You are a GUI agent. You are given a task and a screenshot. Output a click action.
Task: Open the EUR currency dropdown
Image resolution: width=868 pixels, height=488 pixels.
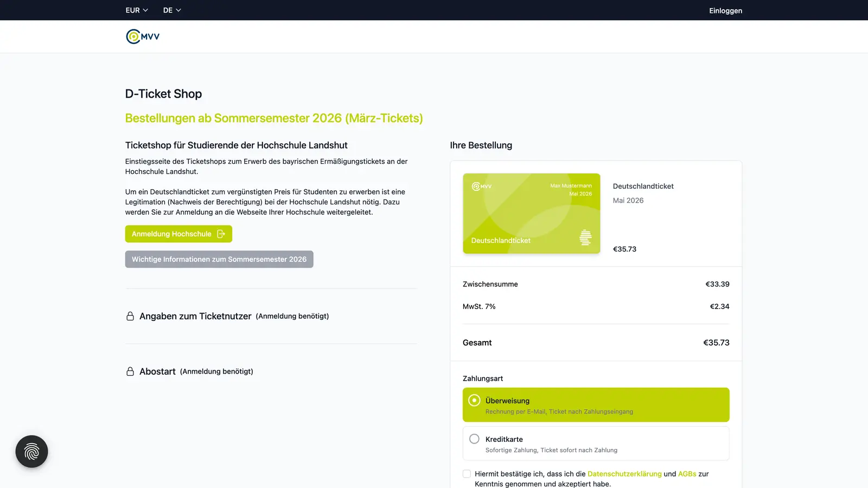tap(137, 10)
